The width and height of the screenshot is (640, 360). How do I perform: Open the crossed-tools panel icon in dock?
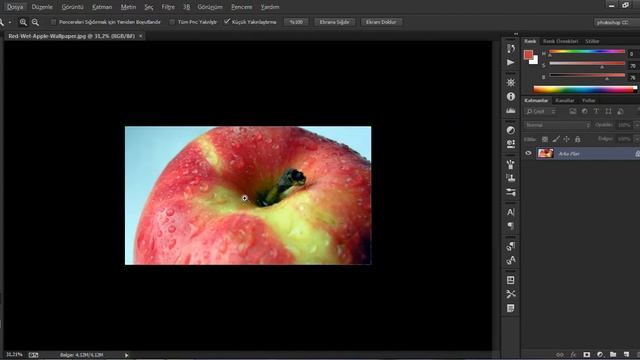click(511, 294)
